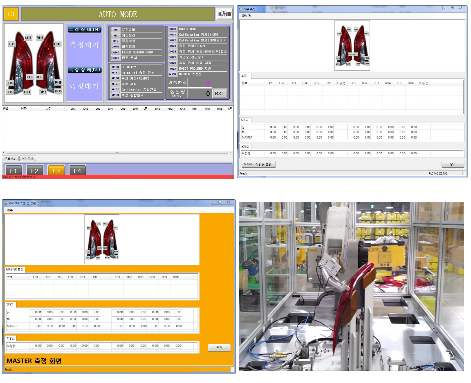Select the tail lamp image in AUTO MODE window
The image size is (471, 383).
[34, 63]
